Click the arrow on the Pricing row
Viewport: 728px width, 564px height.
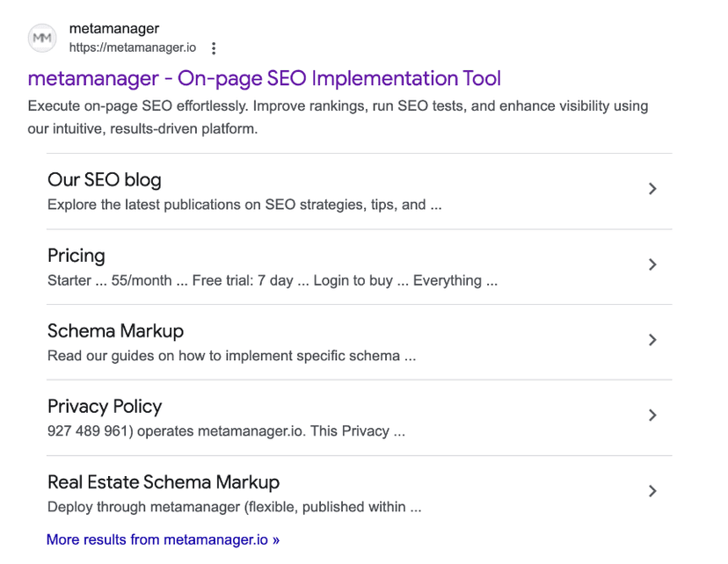pyautogui.click(x=652, y=264)
